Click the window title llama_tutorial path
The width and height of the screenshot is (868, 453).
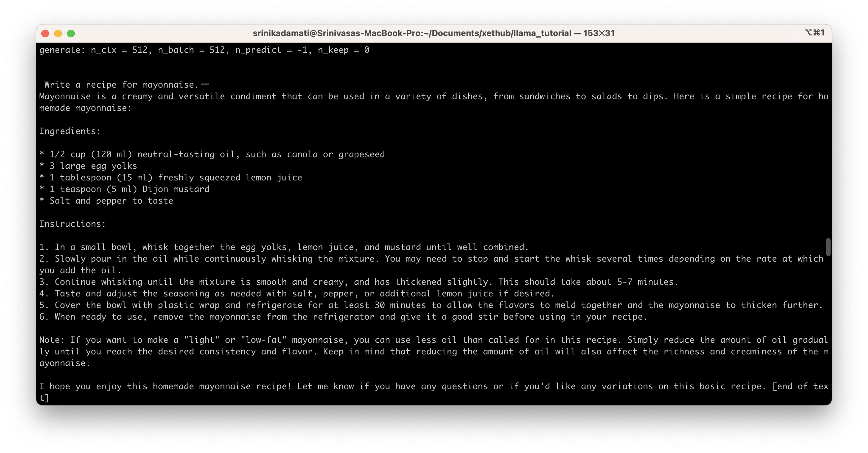click(433, 33)
